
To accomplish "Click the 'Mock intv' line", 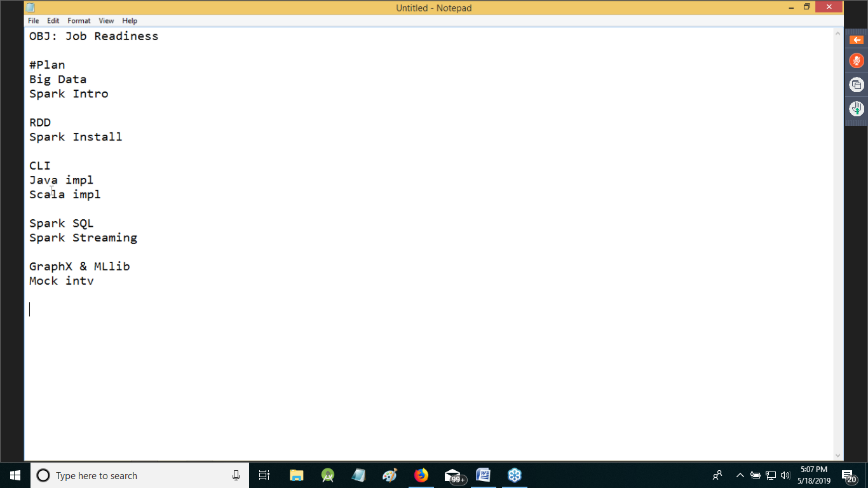I will click(x=62, y=281).
